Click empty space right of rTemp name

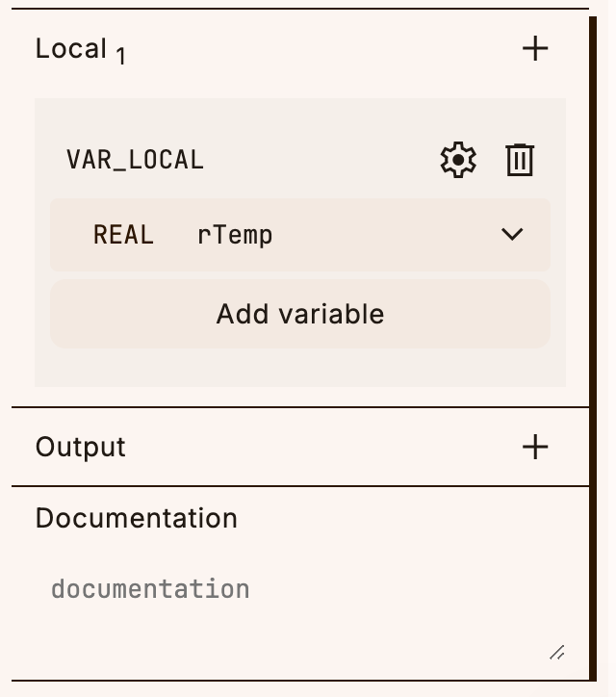[384, 235]
